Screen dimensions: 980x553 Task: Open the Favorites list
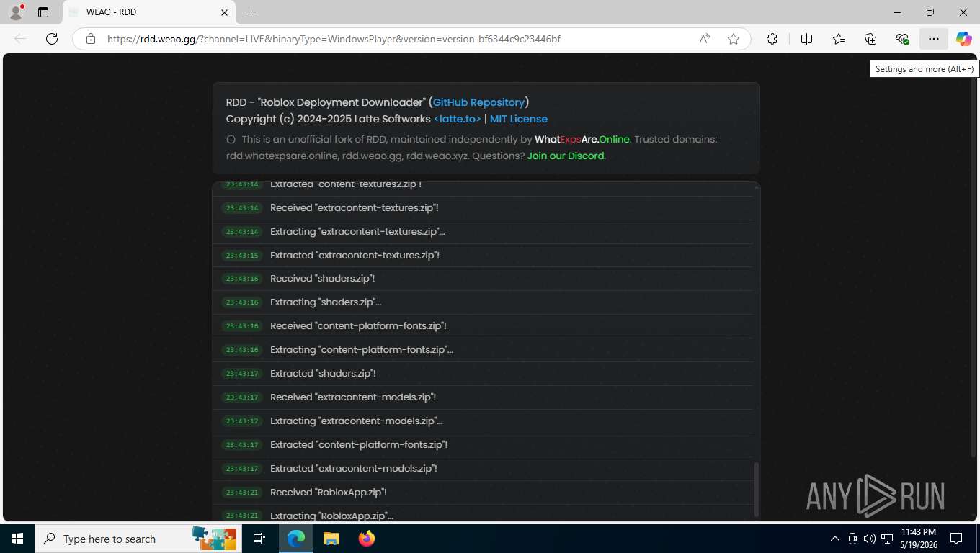pos(839,39)
